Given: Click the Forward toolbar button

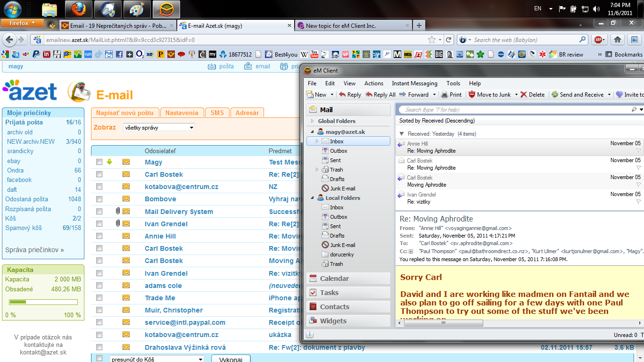Looking at the screenshot, I should point(414,94).
